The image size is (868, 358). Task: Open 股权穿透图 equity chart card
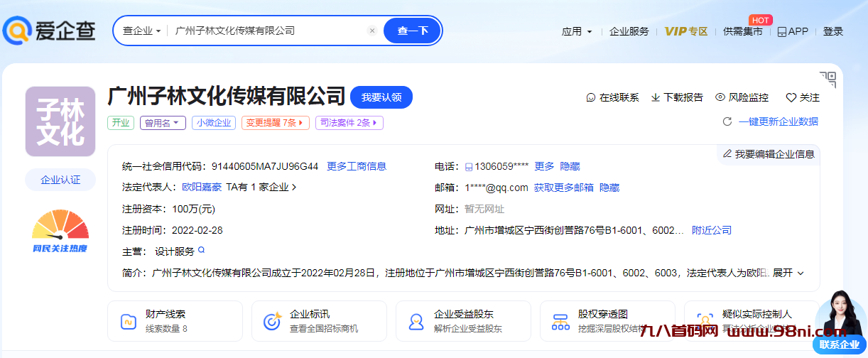coord(607,321)
